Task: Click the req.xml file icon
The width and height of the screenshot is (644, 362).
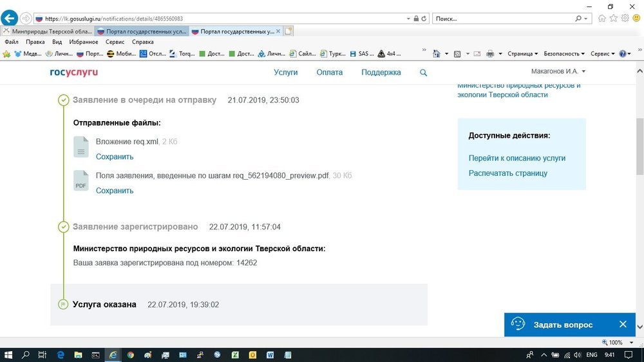Action: coord(81,147)
